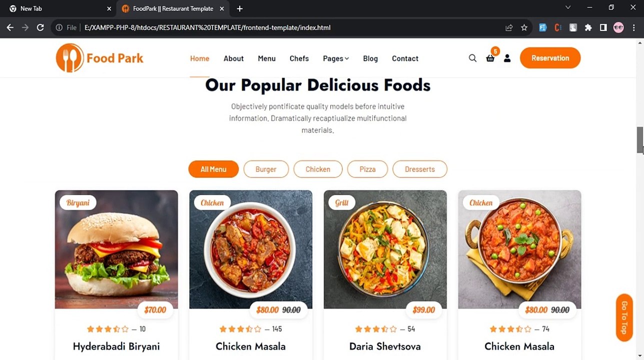Expand the Pages dropdown menu
Screen dimensions: 644x360
pos(336,58)
